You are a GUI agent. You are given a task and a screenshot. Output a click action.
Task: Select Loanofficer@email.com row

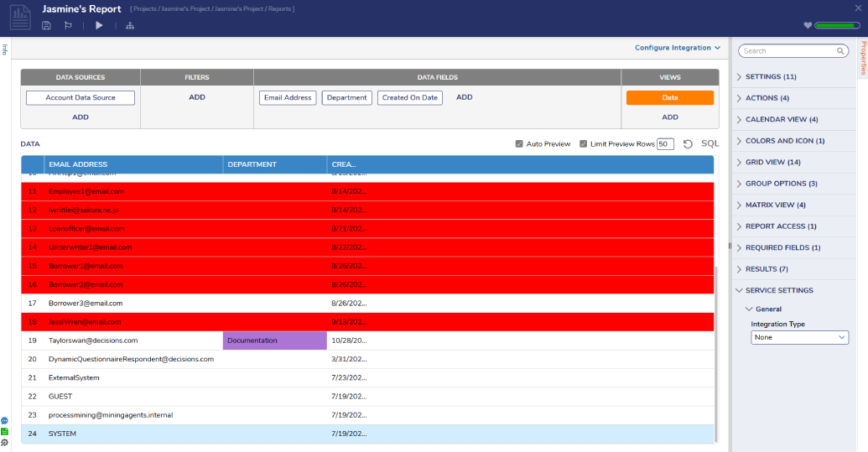[367, 228]
